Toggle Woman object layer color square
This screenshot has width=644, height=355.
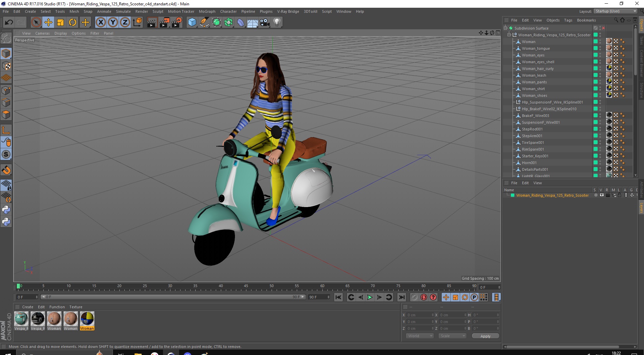(596, 41)
